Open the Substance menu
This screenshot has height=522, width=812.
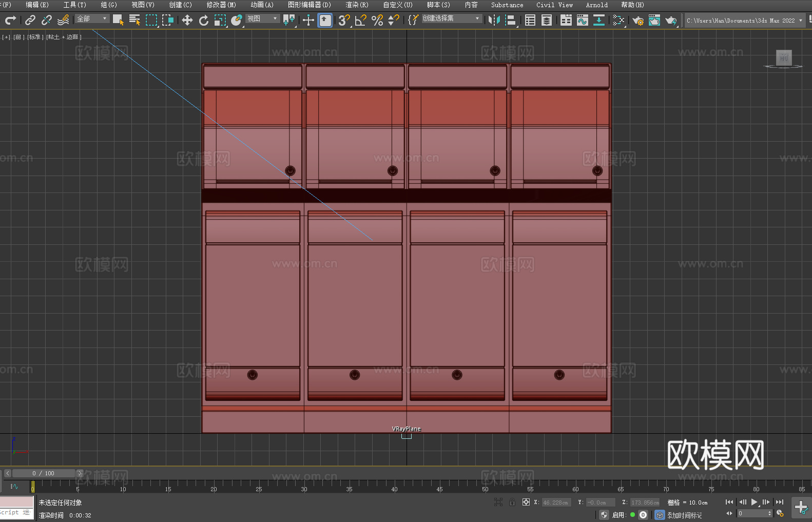(507, 5)
